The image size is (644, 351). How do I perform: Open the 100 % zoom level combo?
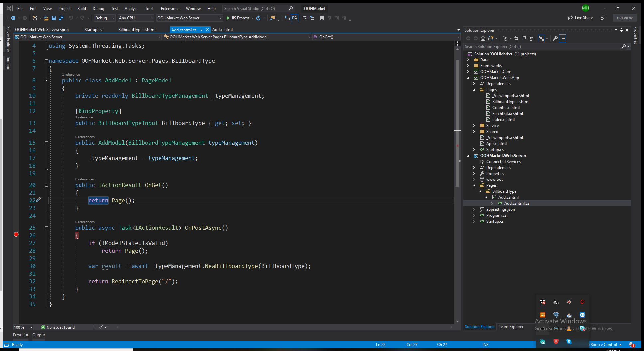pyautogui.click(x=23, y=327)
